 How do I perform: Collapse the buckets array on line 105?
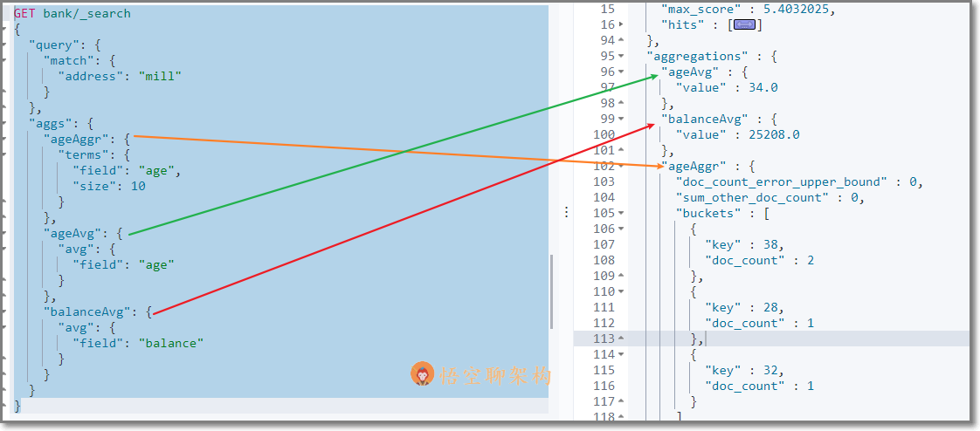pyautogui.click(x=621, y=214)
